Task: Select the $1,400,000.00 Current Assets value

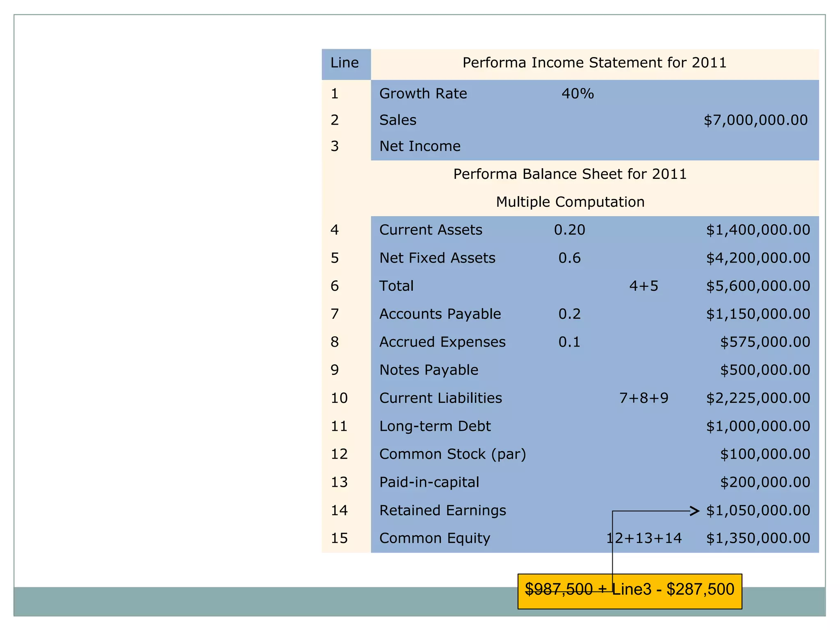Action: tap(758, 230)
